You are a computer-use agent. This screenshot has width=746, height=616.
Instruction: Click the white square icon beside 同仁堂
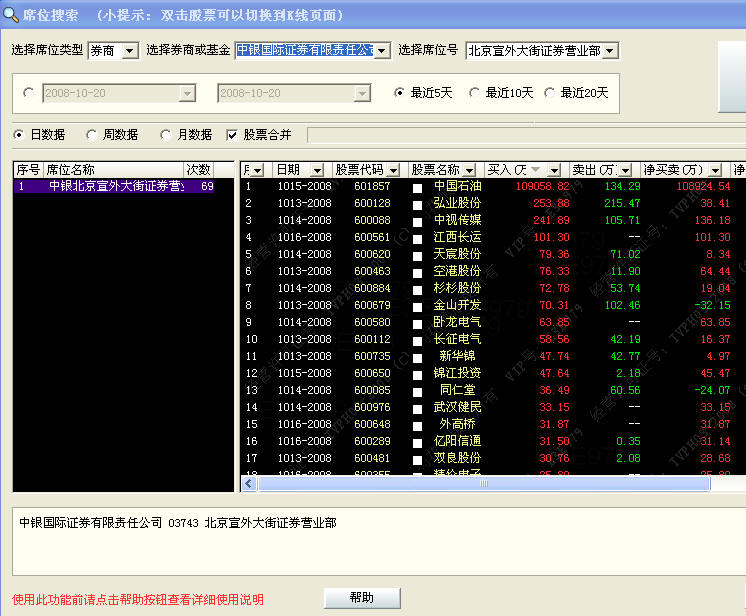pyautogui.click(x=418, y=391)
